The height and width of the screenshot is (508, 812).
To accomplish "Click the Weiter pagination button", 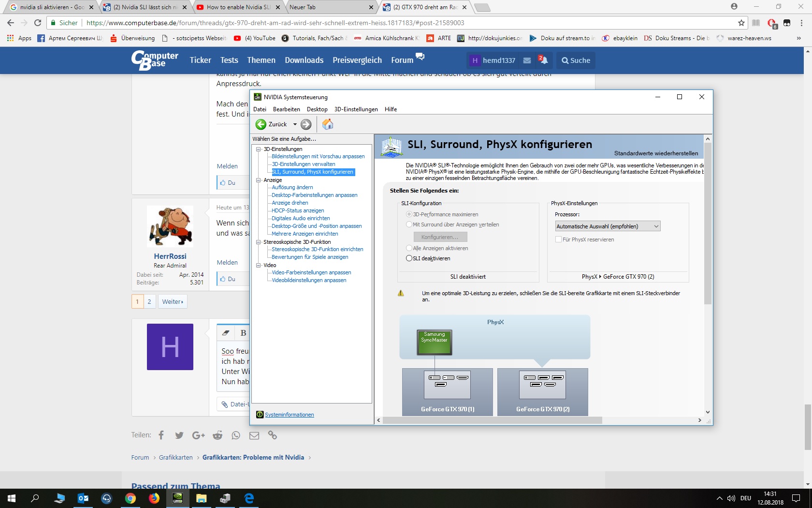I will 173,301.
